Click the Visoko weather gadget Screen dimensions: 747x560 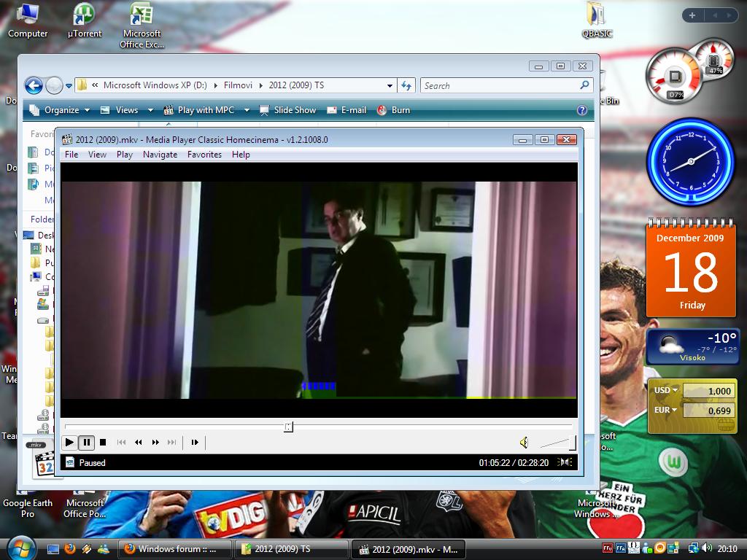(693, 346)
